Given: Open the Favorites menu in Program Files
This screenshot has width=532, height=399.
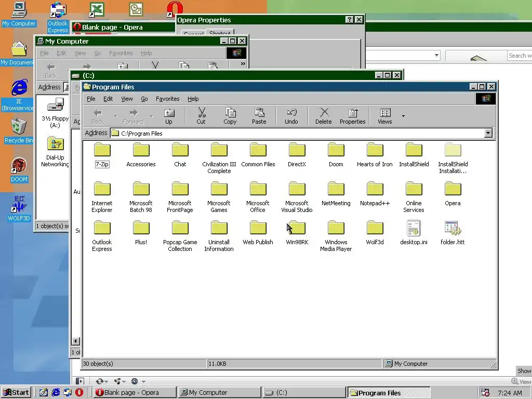Looking at the screenshot, I should tap(168, 99).
